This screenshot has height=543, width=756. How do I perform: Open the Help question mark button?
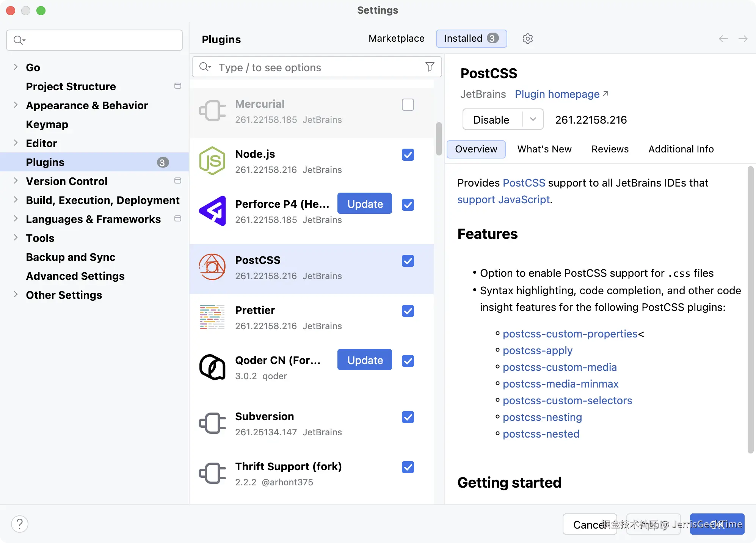tap(20, 524)
